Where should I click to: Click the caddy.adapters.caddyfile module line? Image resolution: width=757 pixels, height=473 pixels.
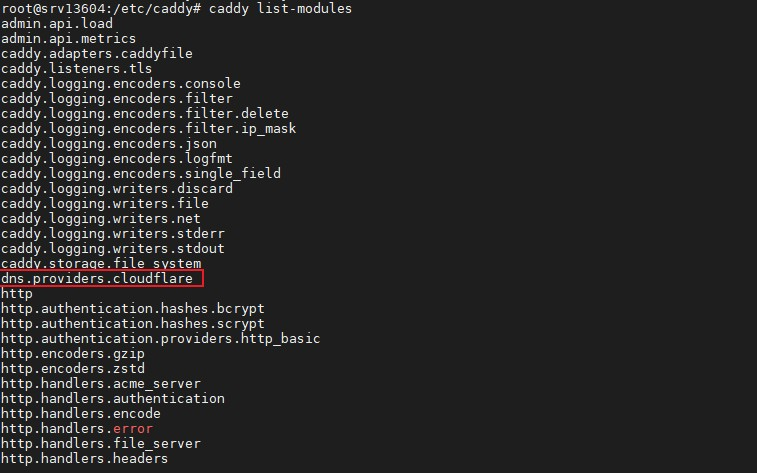coord(97,54)
